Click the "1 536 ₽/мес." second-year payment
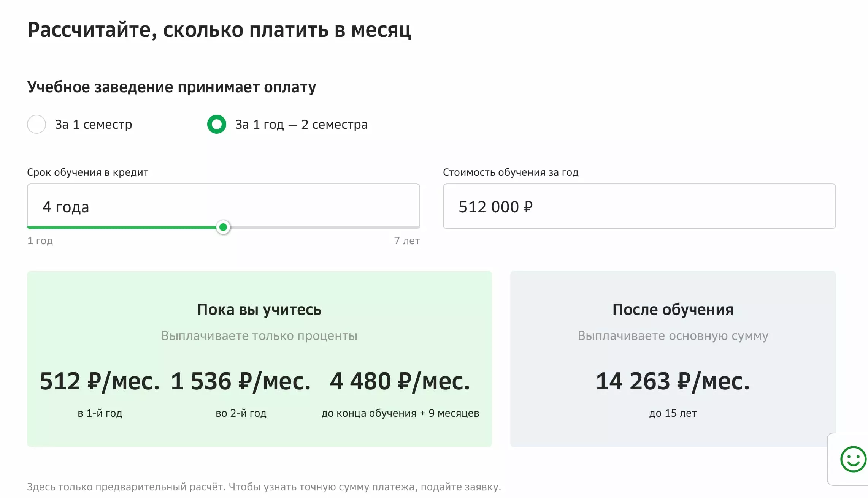Screen dimensions: 868x498 point(241,381)
